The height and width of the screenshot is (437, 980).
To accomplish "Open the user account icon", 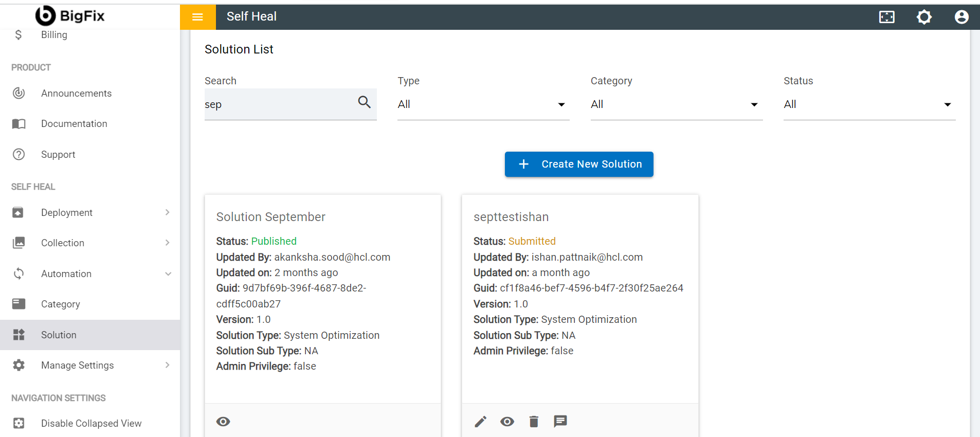I will (961, 17).
